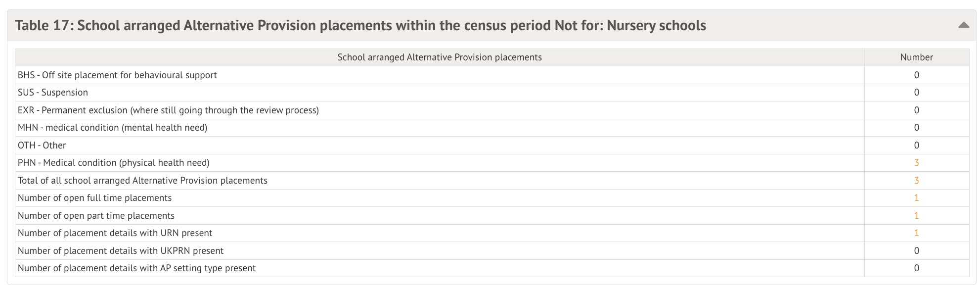Open the orange 3 in PHN row

pos(916,163)
